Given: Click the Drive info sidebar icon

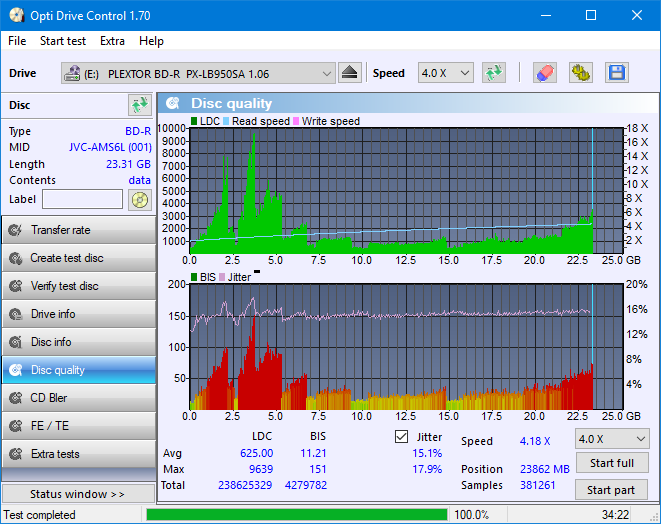Looking at the screenshot, I should (16, 314).
